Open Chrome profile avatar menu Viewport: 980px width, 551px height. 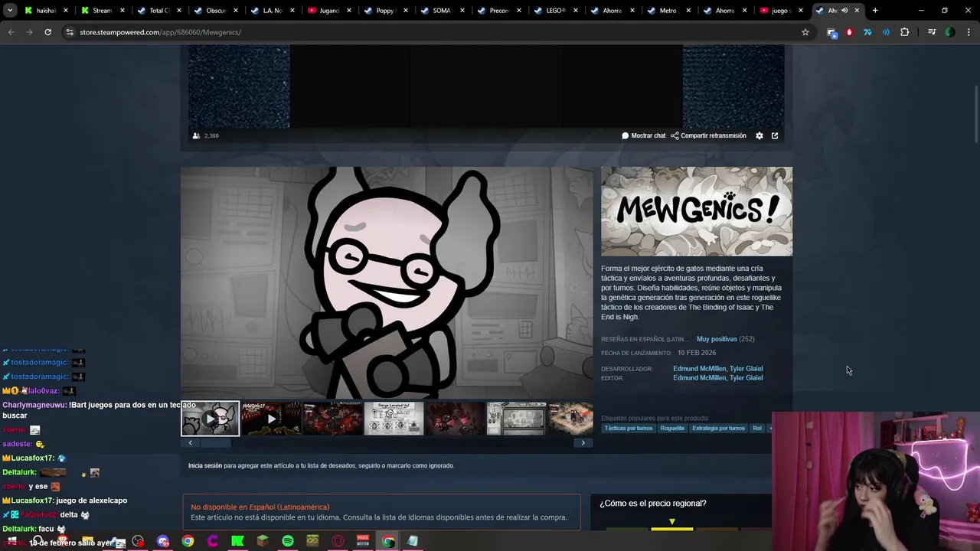click(949, 32)
